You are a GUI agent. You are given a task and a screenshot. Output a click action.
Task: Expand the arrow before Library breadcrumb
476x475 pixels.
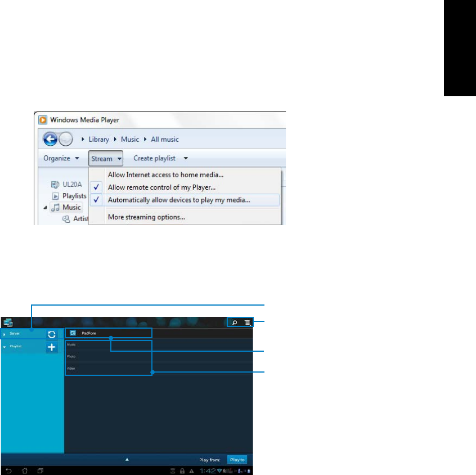point(83,140)
